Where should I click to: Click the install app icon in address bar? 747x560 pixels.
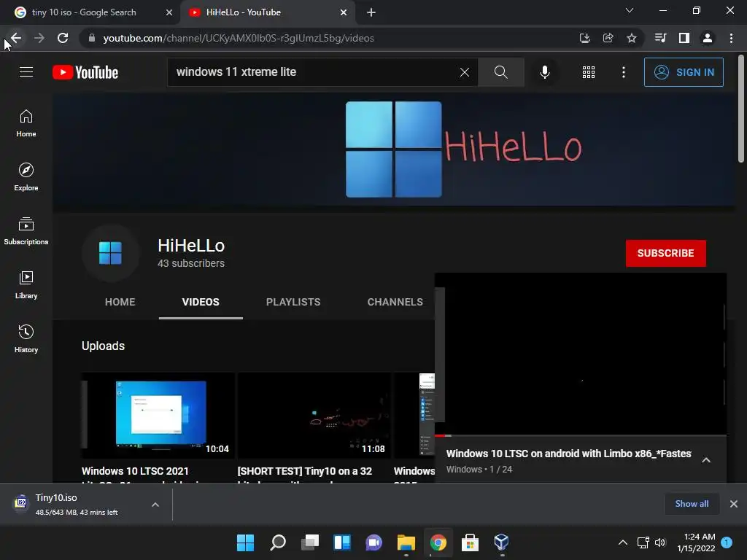pos(584,38)
